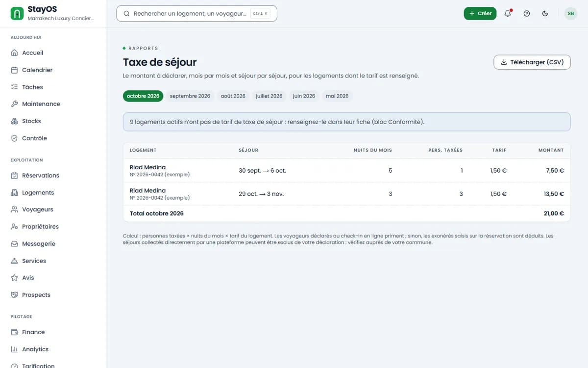The width and height of the screenshot is (588, 368).
Task: Click the Propriétaires user icon
Action: coord(14,227)
